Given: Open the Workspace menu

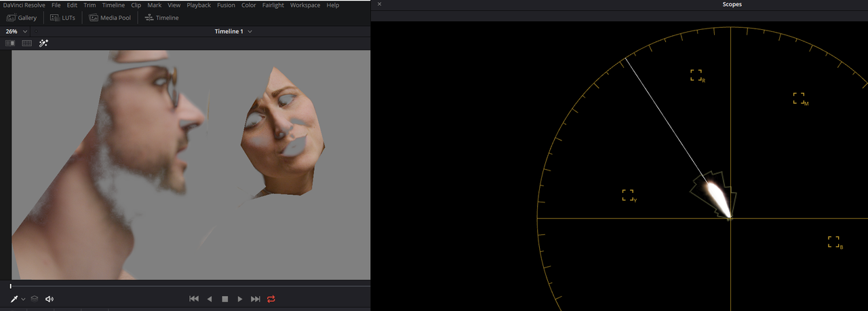Looking at the screenshot, I should pyautogui.click(x=305, y=5).
